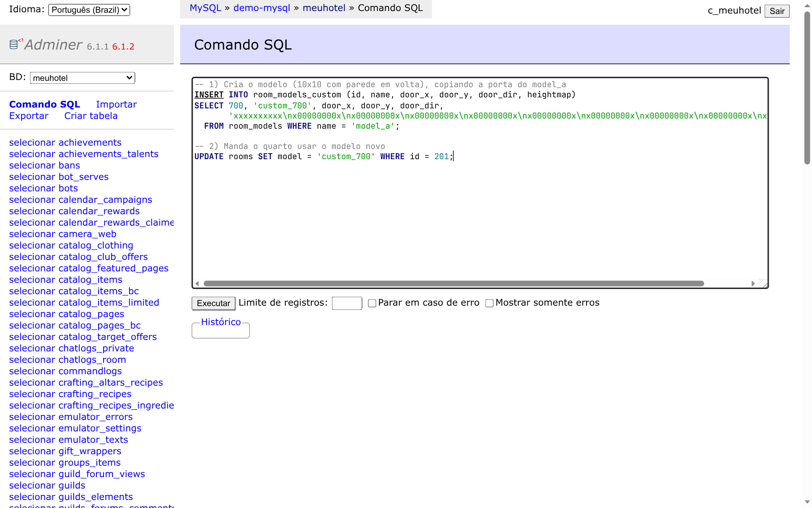Open selecionar camera_web table
Viewport: 812px width, 508px height.
(63, 234)
